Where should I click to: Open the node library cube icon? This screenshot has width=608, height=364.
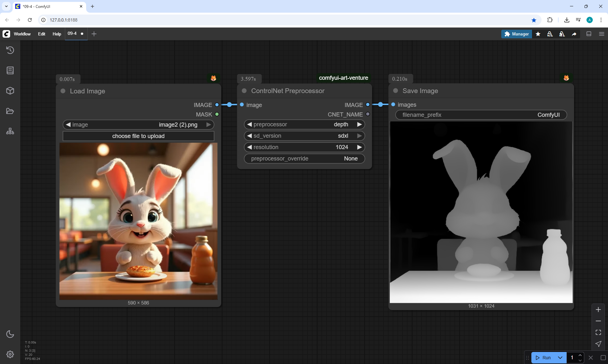[10, 91]
